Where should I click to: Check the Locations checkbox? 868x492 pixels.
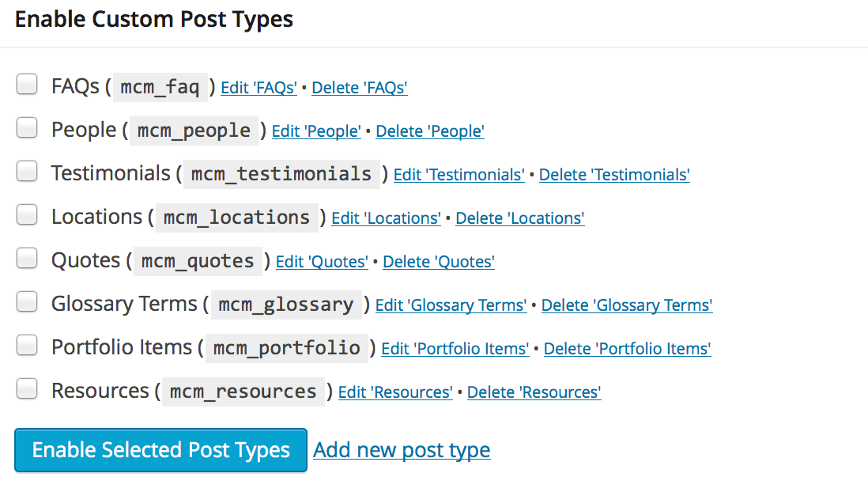pos(26,214)
